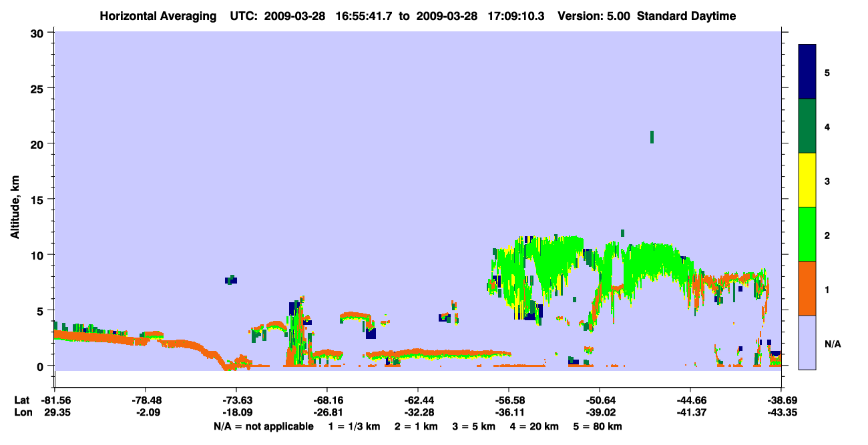Click the longitude value -43.35
The height and width of the screenshot is (445, 868).
coord(781,412)
